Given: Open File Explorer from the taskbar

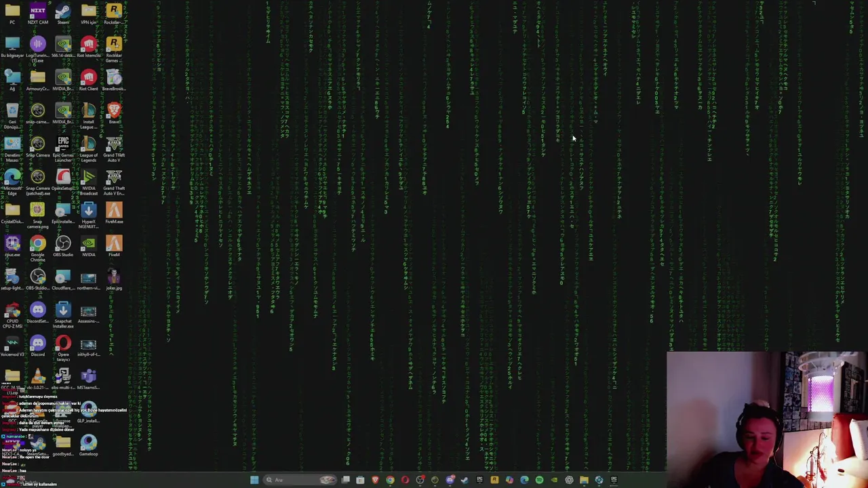Looking at the screenshot, I should coord(584,480).
